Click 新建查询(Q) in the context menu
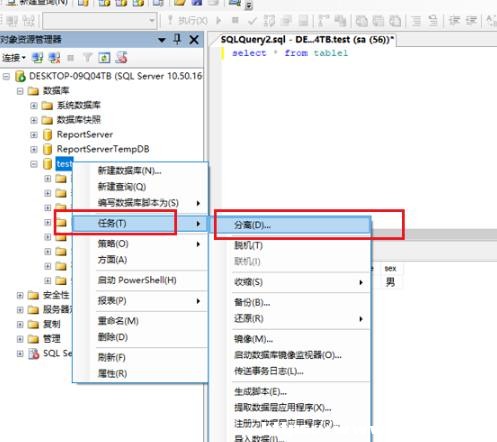Image resolution: width=497 pixels, height=442 pixels. pyautogui.click(x=122, y=187)
